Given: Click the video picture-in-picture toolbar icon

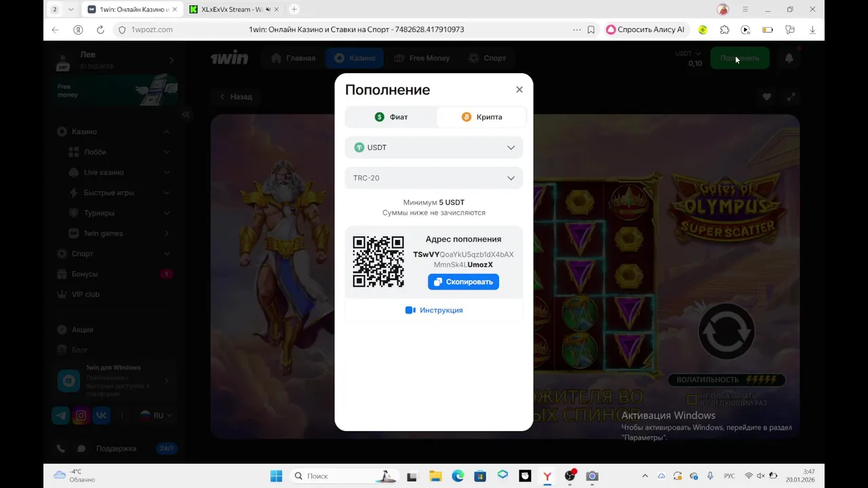Looking at the screenshot, I should pyautogui.click(x=745, y=30).
